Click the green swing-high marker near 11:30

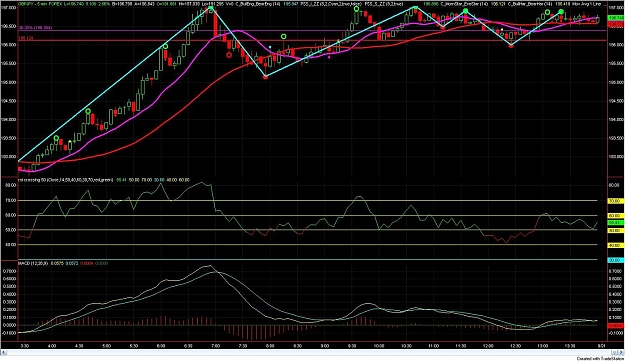point(465,11)
